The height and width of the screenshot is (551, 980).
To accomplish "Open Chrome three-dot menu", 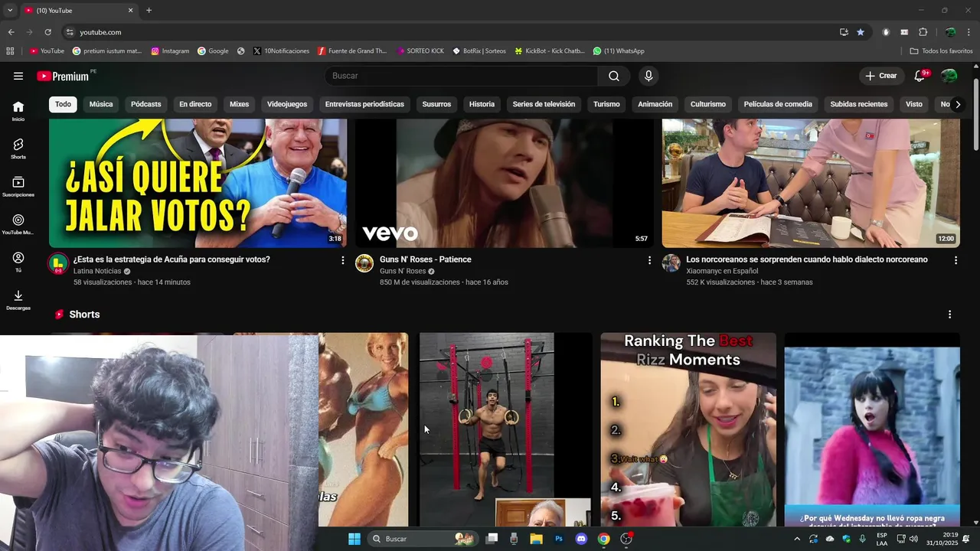I will pos(969,32).
